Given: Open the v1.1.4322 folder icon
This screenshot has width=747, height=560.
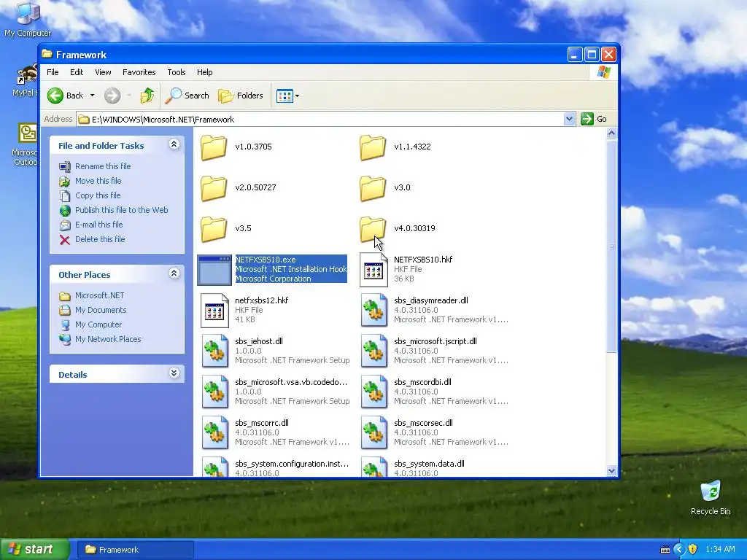Looking at the screenshot, I should click(x=373, y=147).
